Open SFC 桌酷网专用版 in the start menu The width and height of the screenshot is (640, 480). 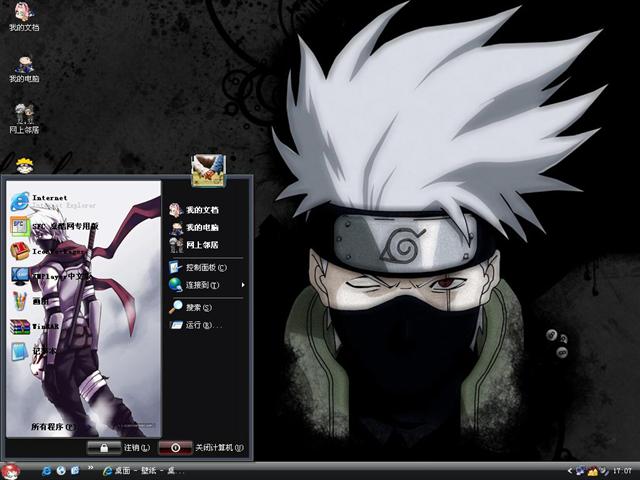coord(54,226)
